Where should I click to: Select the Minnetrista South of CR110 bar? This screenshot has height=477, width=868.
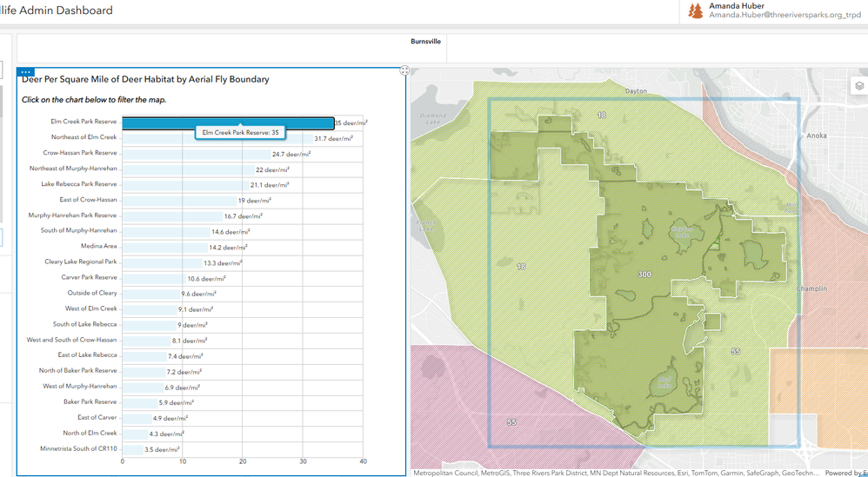(132, 449)
